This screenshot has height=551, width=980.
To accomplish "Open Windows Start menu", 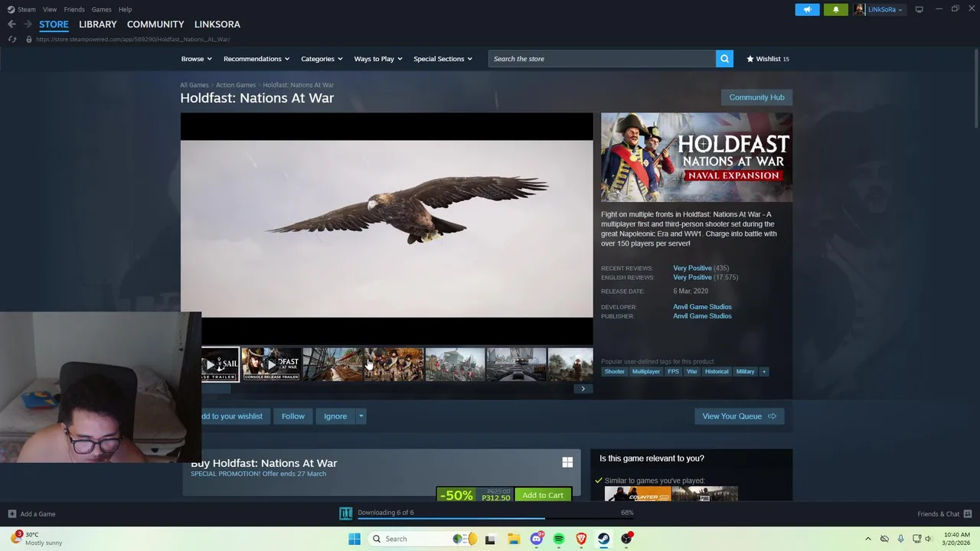I will pos(354,539).
